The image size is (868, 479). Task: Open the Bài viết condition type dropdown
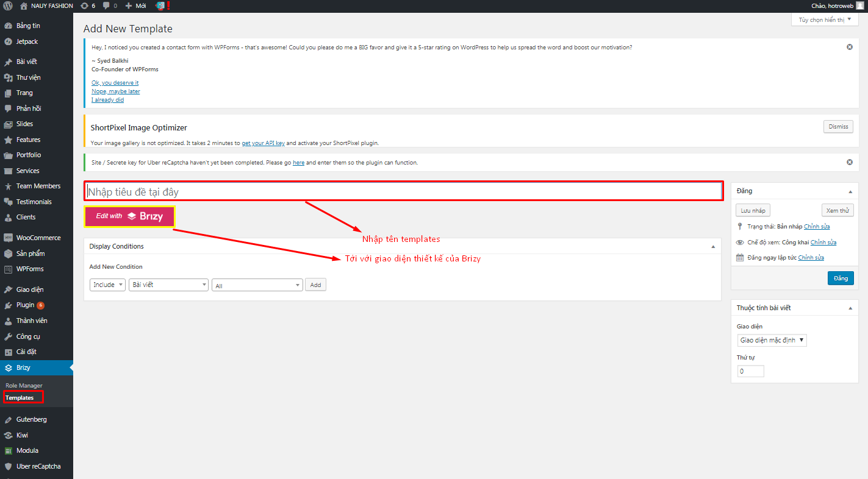pyautogui.click(x=168, y=285)
